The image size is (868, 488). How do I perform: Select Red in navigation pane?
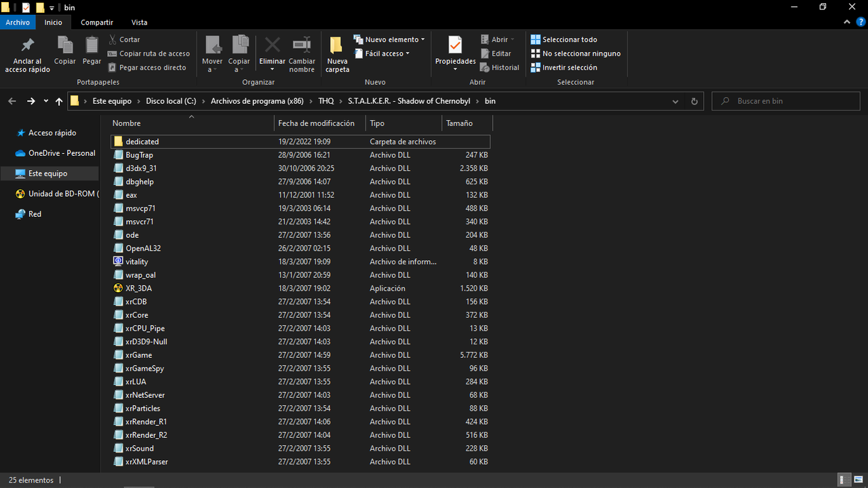35,214
